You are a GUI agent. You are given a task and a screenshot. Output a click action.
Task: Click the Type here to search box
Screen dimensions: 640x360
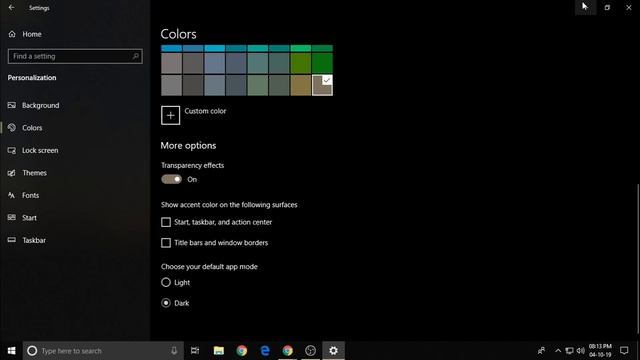[103, 351]
